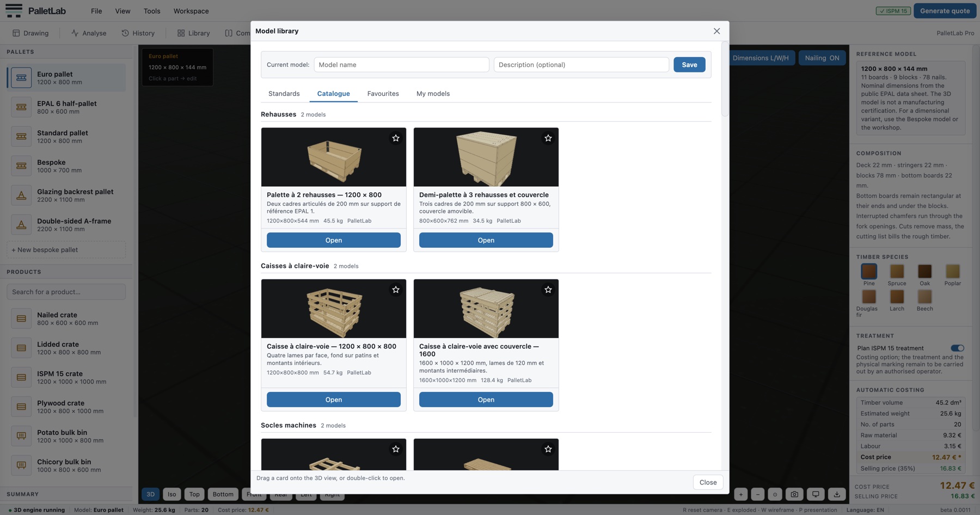Click the Glazing backrest pallet A-frame icon

point(21,195)
